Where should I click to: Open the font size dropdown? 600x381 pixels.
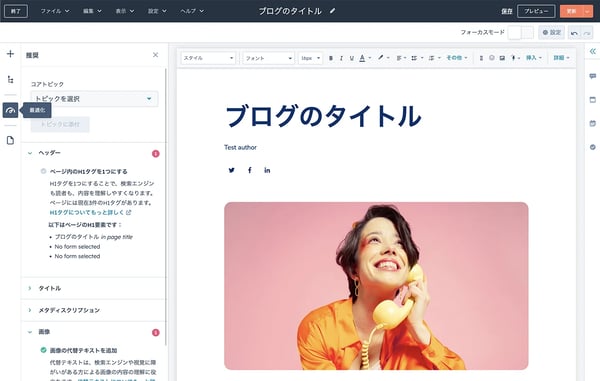pos(310,58)
